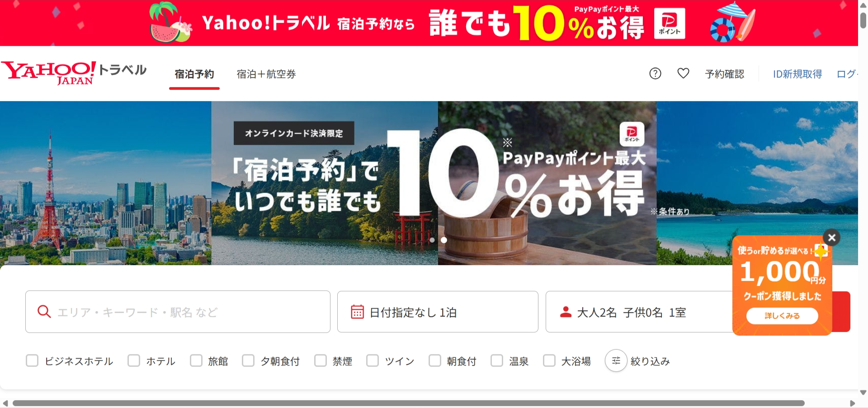
Task: Open the 大人2名 子供0名 1室 guest selector
Action: pyautogui.click(x=639, y=312)
